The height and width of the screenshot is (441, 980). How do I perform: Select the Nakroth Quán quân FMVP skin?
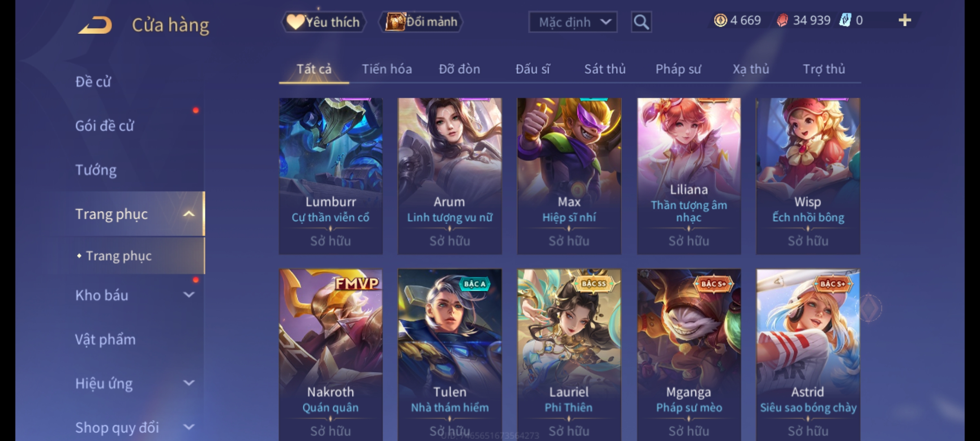(331, 354)
